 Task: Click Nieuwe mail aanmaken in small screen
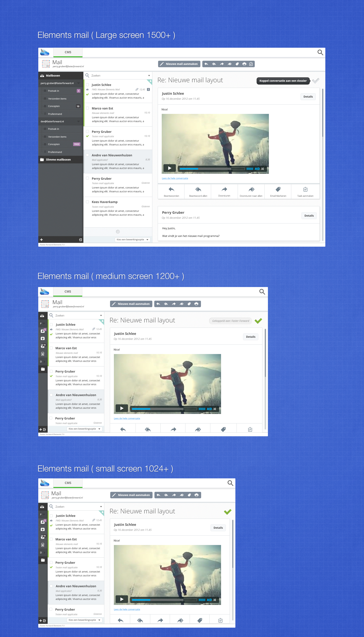coord(131,495)
